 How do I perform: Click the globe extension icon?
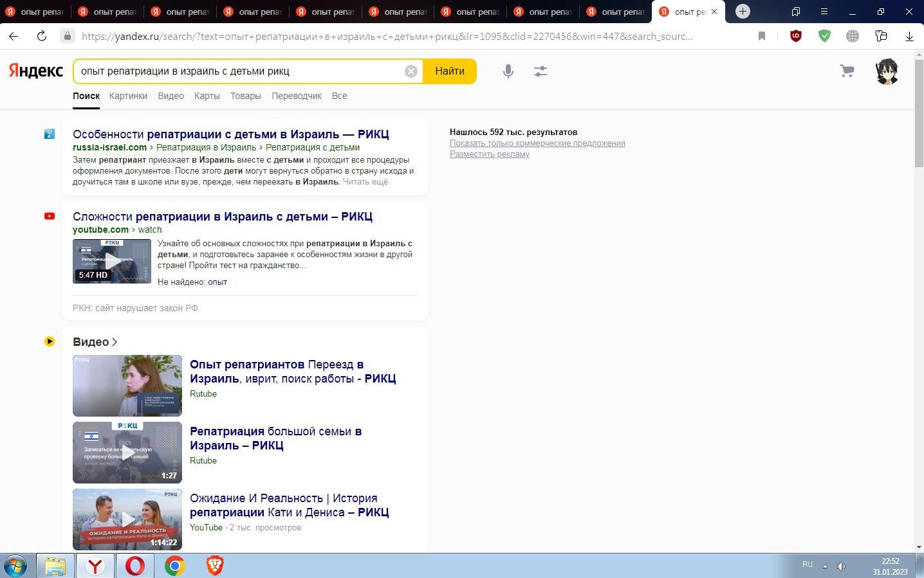click(853, 36)
